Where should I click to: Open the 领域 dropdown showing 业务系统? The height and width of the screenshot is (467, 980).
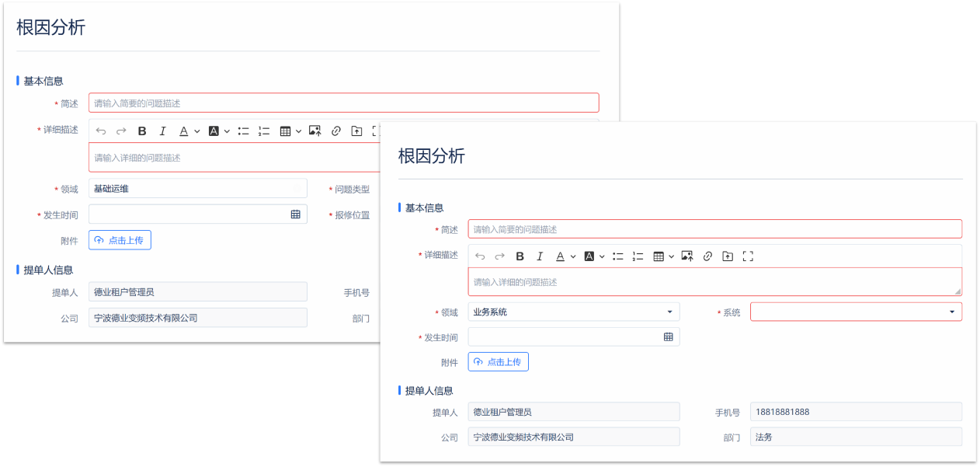point(574,312)
